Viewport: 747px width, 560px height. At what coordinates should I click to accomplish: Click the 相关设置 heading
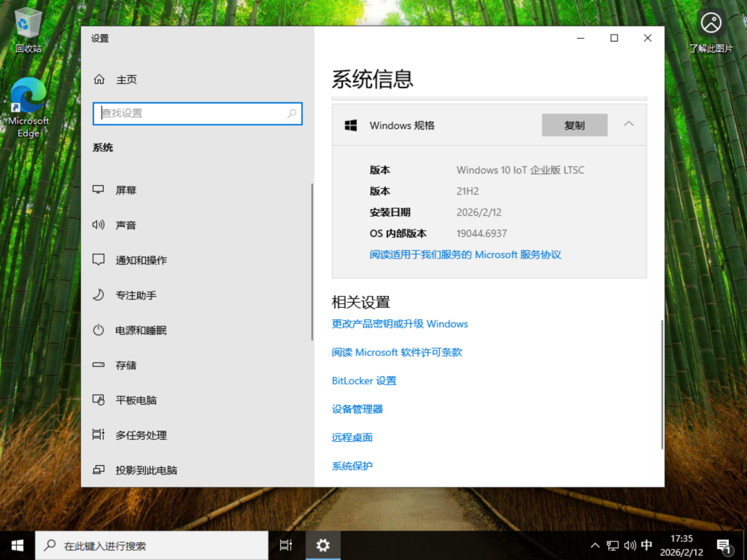tap(360, 302)
